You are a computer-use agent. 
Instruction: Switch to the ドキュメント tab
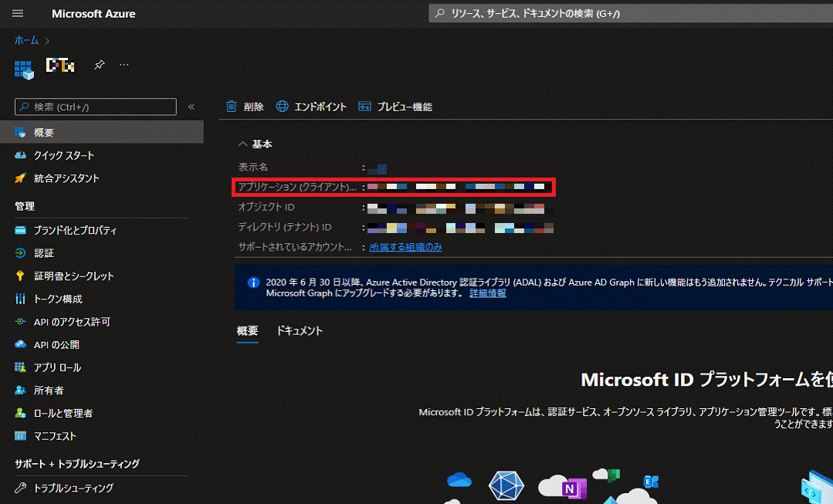pos(300,331)
